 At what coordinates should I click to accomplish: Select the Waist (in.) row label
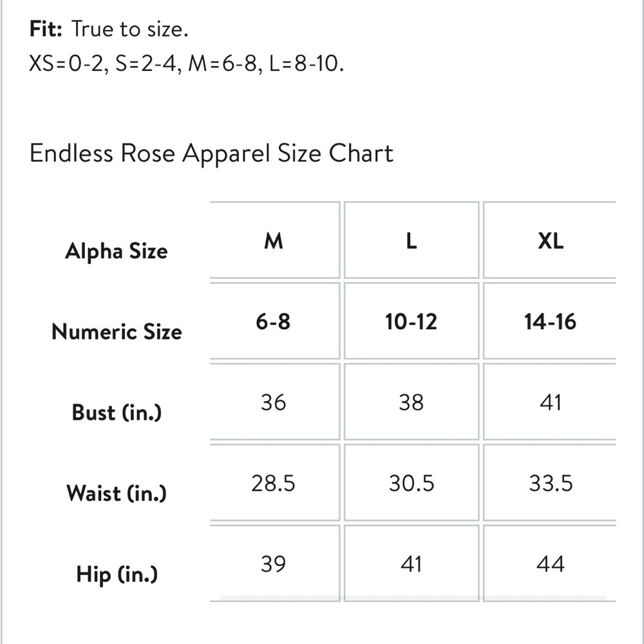tap(116, 493)
